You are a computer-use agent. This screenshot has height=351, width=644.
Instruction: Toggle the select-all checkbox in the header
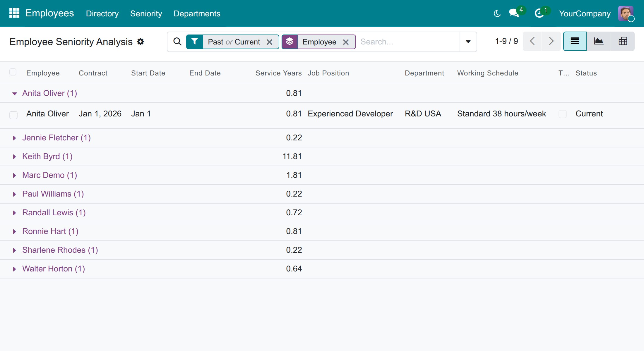click(13, 72)
